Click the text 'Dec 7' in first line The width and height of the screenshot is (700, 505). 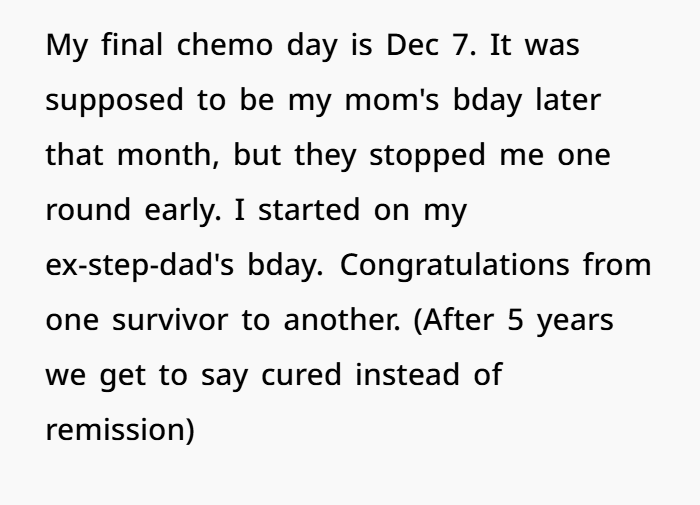coord(427,45)
